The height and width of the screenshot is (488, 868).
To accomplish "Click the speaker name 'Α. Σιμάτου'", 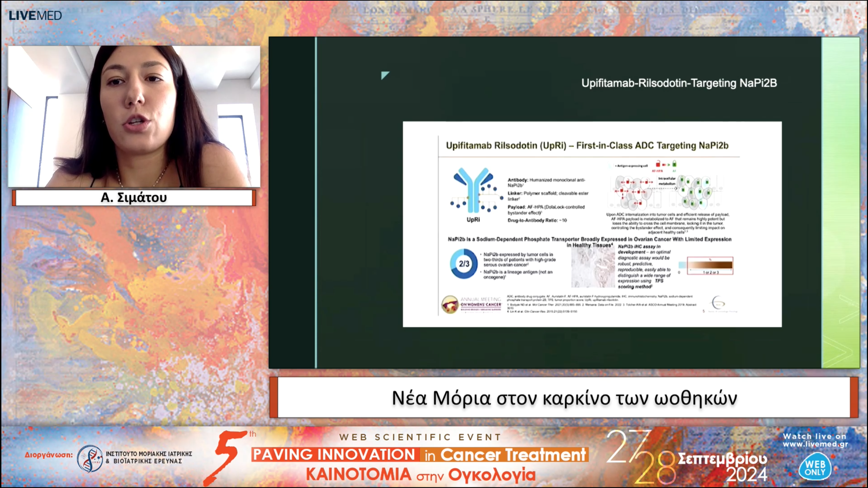I will click(134, 198).
